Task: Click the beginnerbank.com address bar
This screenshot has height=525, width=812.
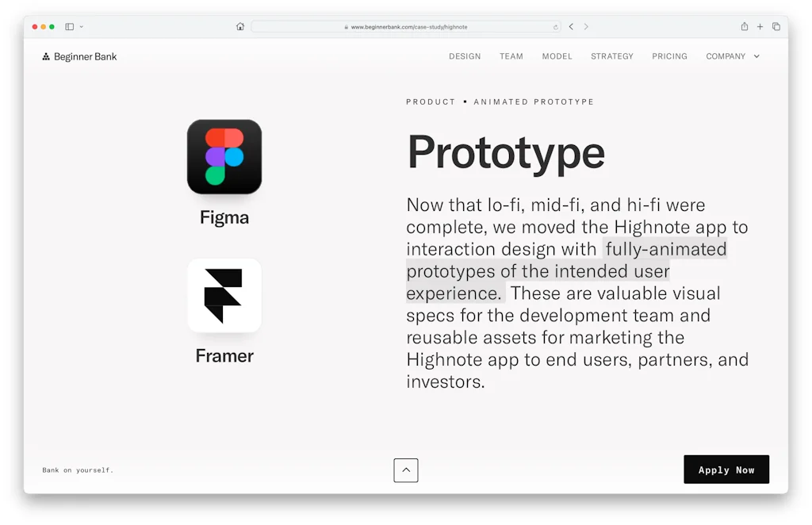Action: tap(406, 27)
